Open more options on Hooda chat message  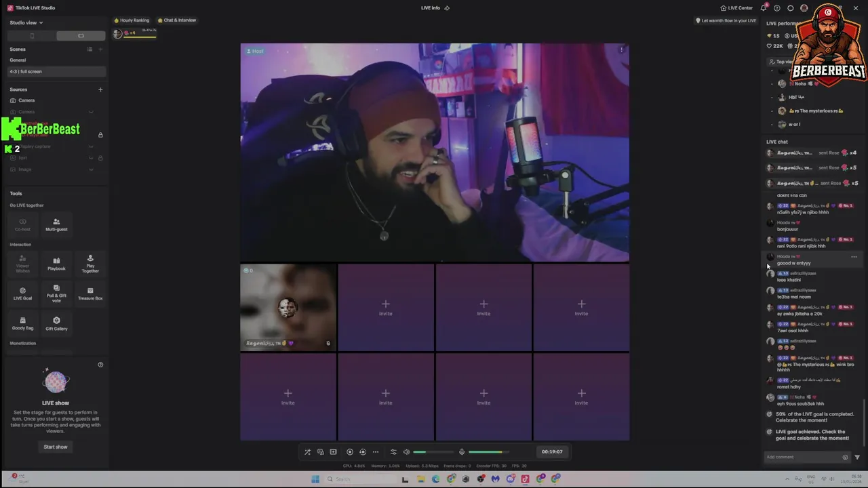click(854, 257)
